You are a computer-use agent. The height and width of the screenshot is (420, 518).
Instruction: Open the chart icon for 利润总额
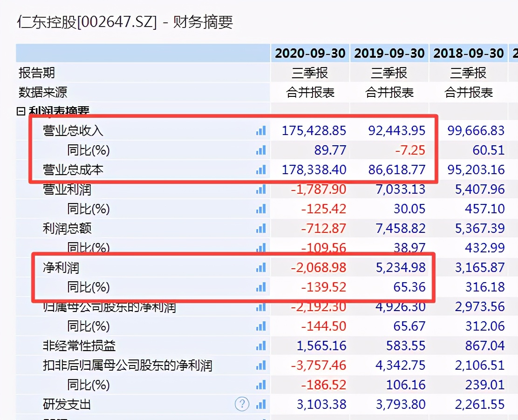261,229
